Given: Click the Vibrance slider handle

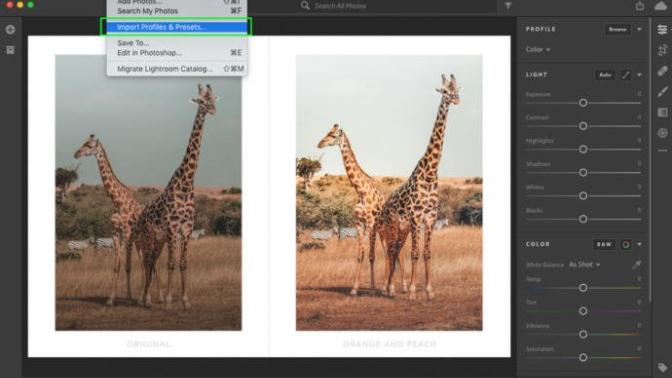Looking at the screenshot, I should [583, 334].
